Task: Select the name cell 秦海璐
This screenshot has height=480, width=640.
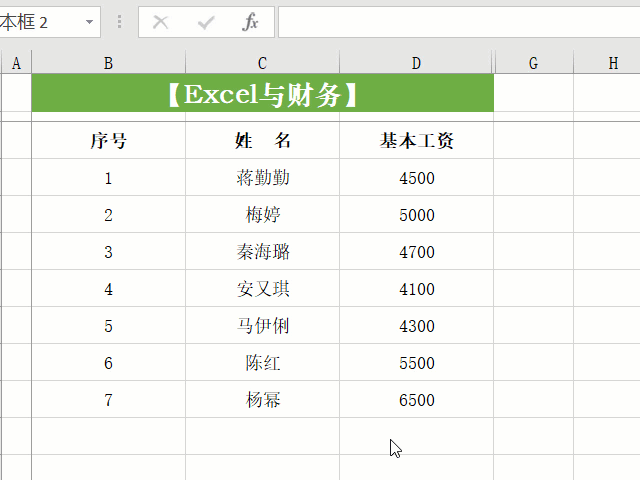Action: [262, 251]
